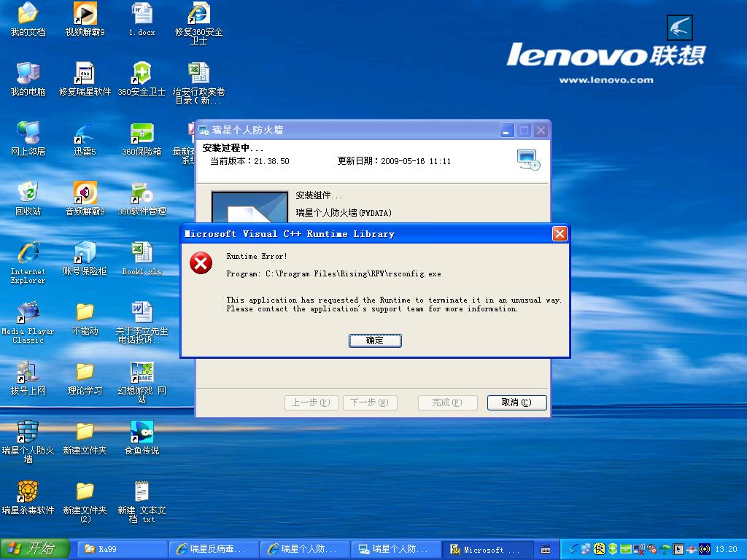Viewport: 747px width, 560px height.
Task: Select the 瑞星个人防火墙 desktop shortcut
Action: pyautogui.click(x=28, y=442)
